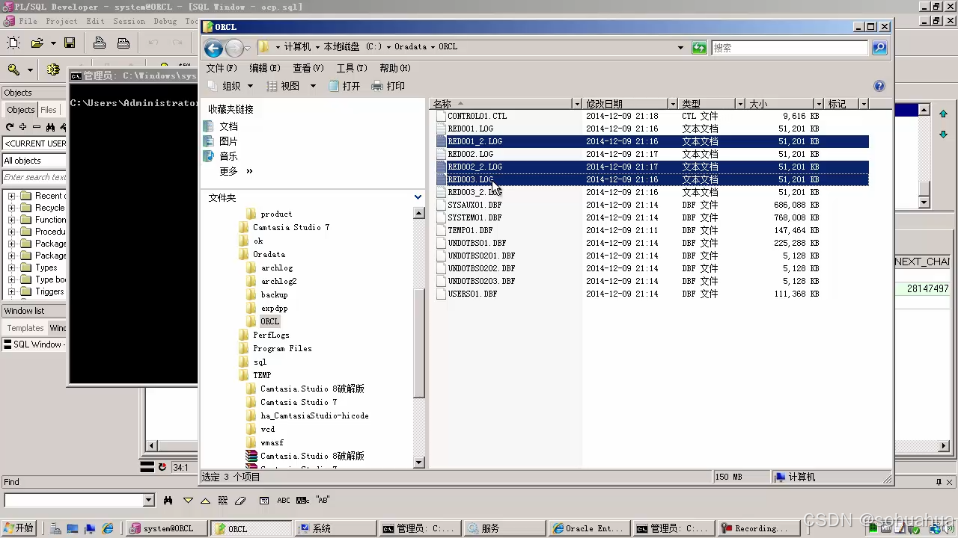Click the 打印 print toolbar button

pos(389,86)
